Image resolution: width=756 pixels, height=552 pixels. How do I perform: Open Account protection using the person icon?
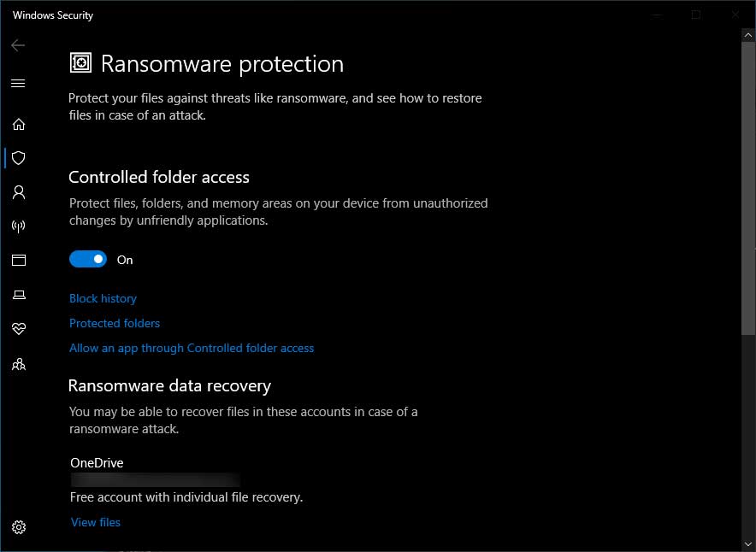pyautogui.click(x=18, y=192)
